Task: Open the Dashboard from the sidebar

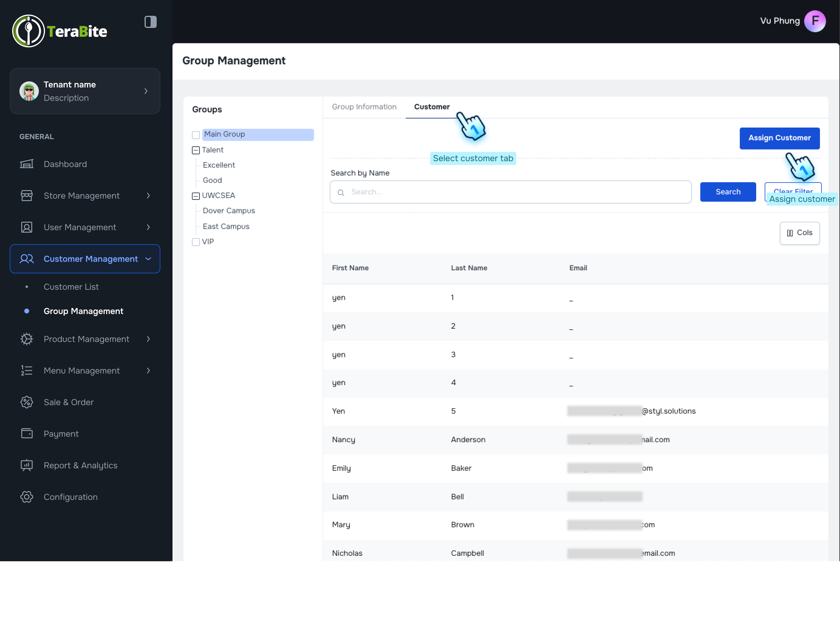Action: (27, 164)
